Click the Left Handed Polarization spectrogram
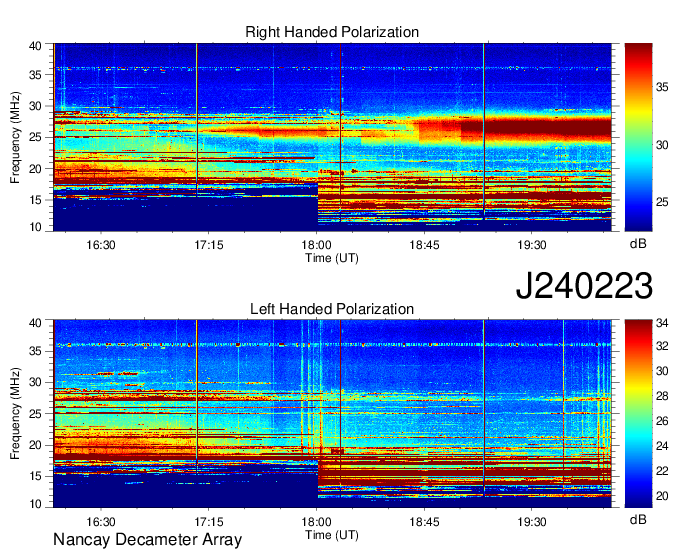 [332, 414]
